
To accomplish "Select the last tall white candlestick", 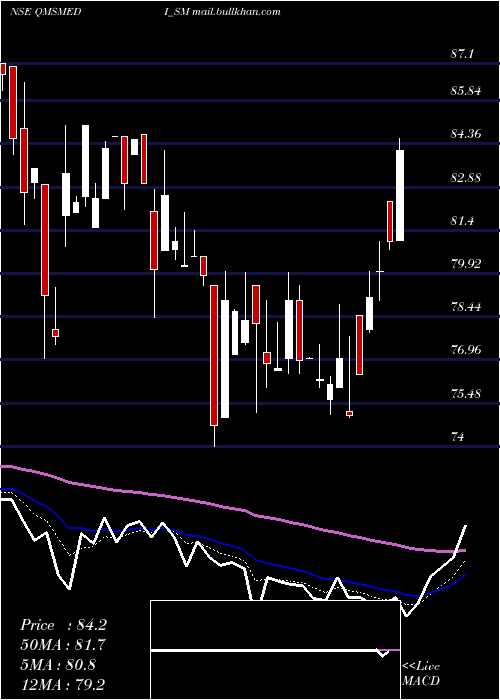I will (x=400, y=195).
